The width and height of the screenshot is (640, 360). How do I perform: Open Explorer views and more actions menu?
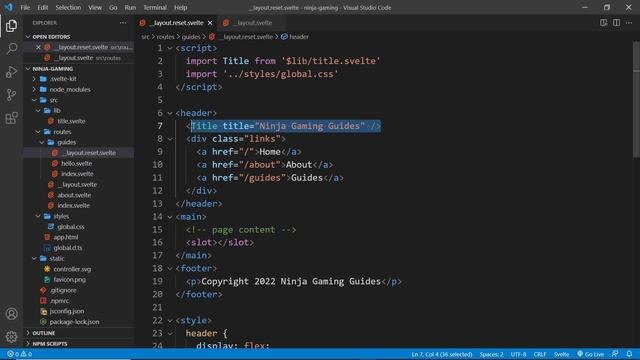point(123,23)
